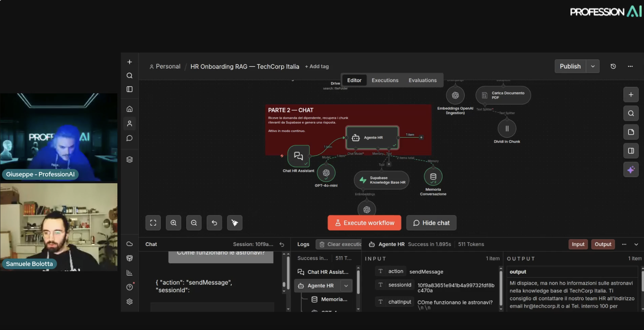Click the plus icon in the left sidebar
Image resolution: width=644 pixels, height=330 pixels.
[129, 62]
